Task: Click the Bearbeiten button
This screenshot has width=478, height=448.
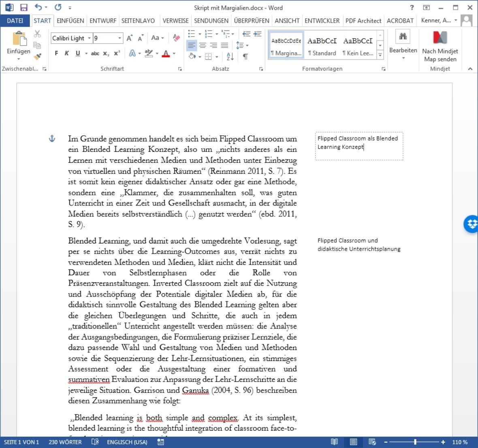Action: pyautogui.click(x=403, y=50)
